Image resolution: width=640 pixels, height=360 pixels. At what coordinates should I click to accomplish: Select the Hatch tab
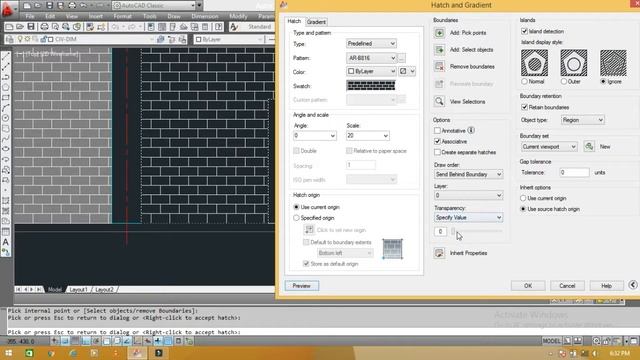(x=294, y=21)
